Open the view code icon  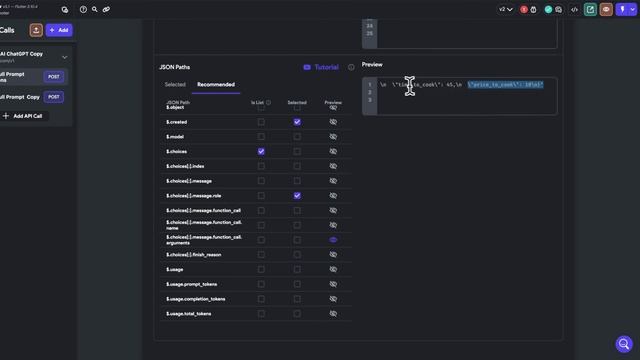click(574, 9)
